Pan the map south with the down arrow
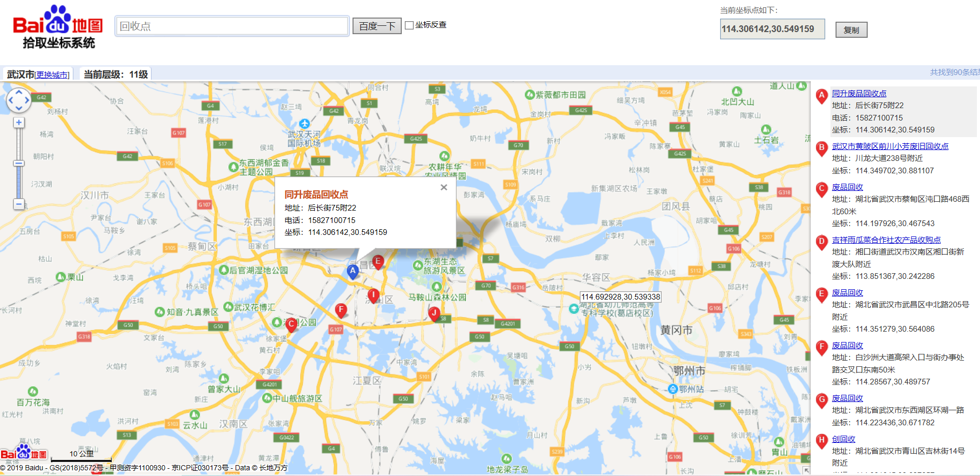The height and width of the screenshot is (476, 980). pos(19,109)
